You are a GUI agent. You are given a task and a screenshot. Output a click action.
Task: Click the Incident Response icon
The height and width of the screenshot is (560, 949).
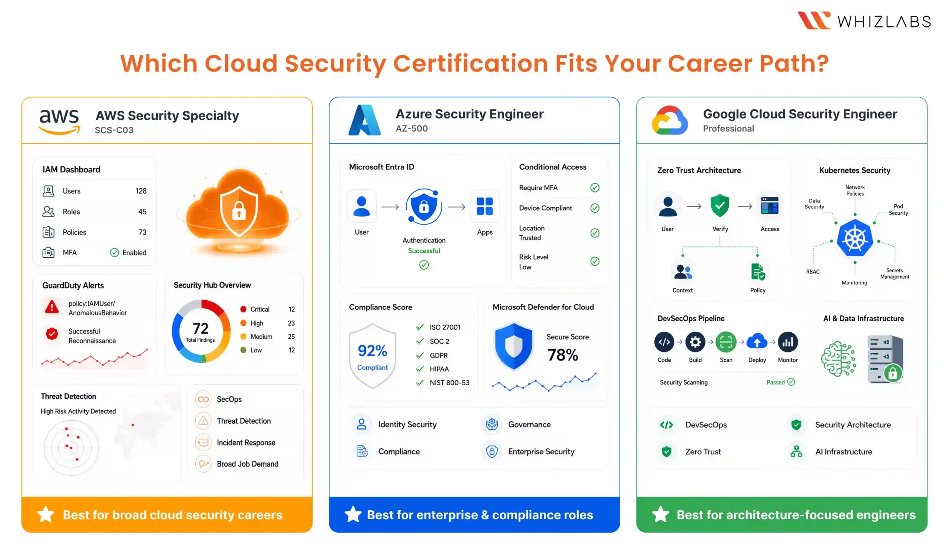pos(203,442)
